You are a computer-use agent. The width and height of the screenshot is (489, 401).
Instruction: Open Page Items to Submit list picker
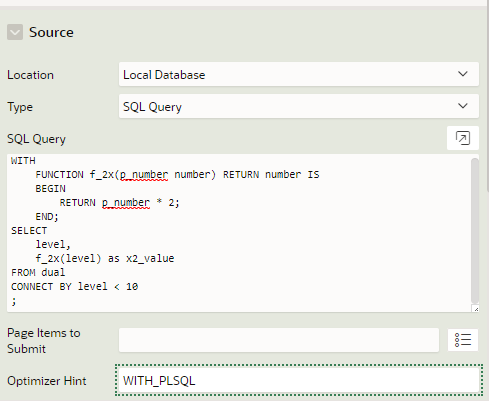pos(463,340)
